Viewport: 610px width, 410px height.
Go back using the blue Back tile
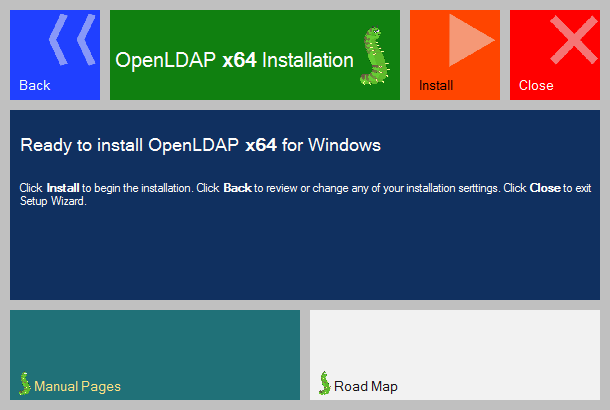tap(55, 55)
